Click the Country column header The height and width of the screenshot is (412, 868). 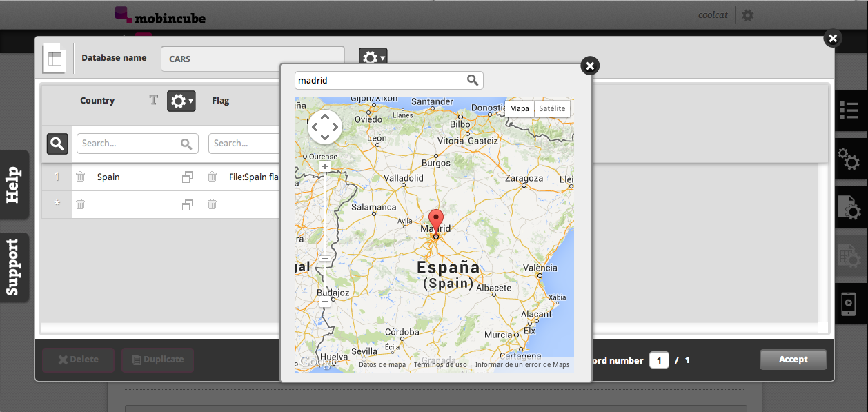(97, 101)
